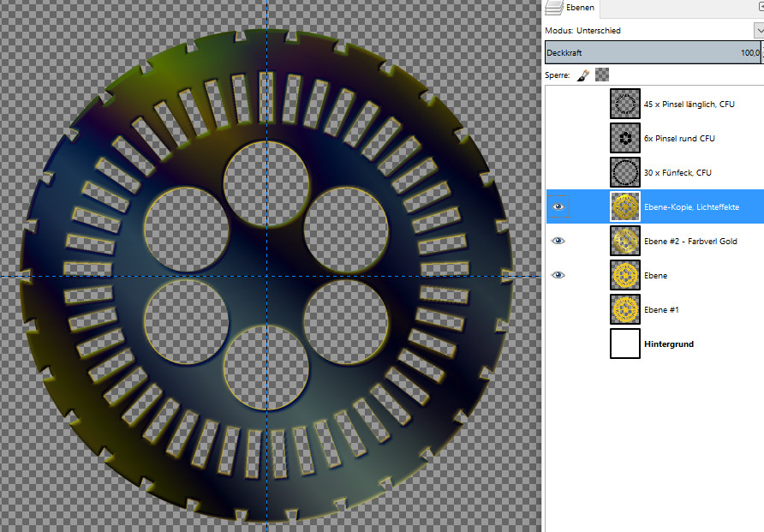Select the 6x Pinsel rund CFU layer
Viewport: 764px width, 532px height.
(679, 139)
